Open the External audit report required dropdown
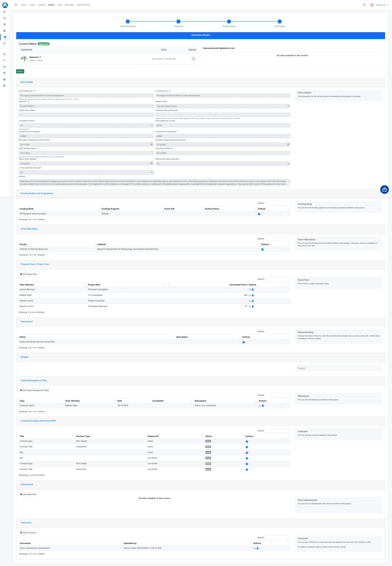 pyautogui.click(x=223, y=164)
